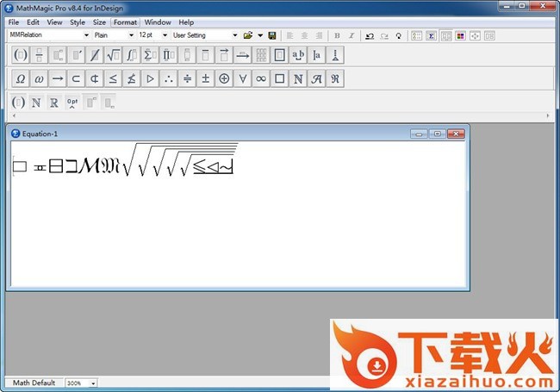The width and height of the screenshot is (560, 392).
Task: Open the blackboard bold N palette
Action: tap(298, 78)
